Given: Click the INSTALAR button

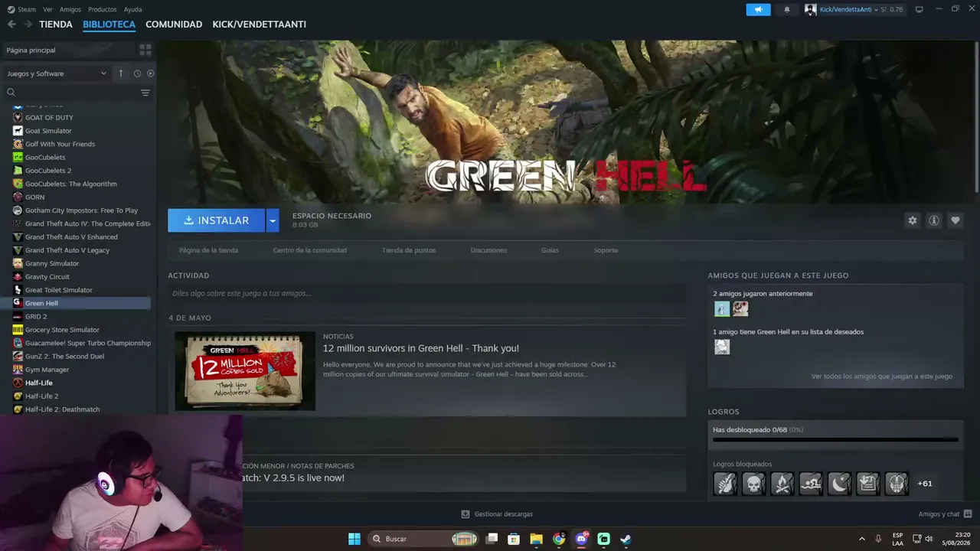Looking at the screenshot, I should [x=216, y=220].
